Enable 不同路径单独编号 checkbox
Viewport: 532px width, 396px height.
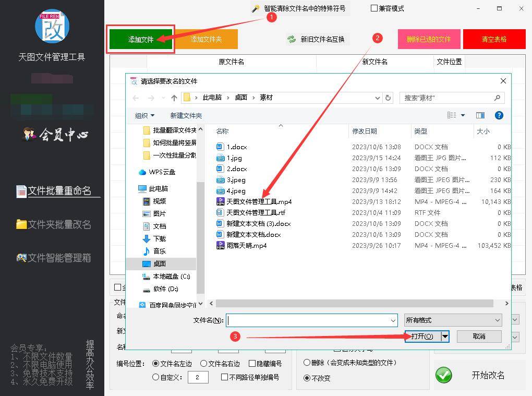(x=224, y=377)
